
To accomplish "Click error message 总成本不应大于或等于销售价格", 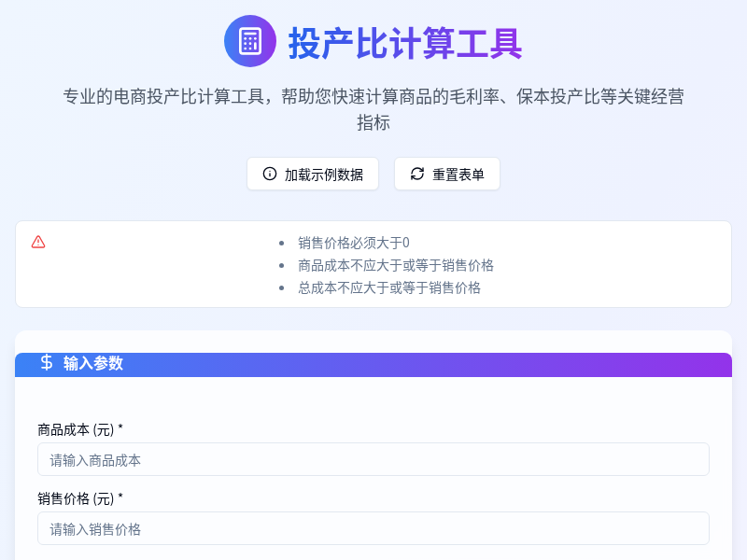I will [389, 287].
